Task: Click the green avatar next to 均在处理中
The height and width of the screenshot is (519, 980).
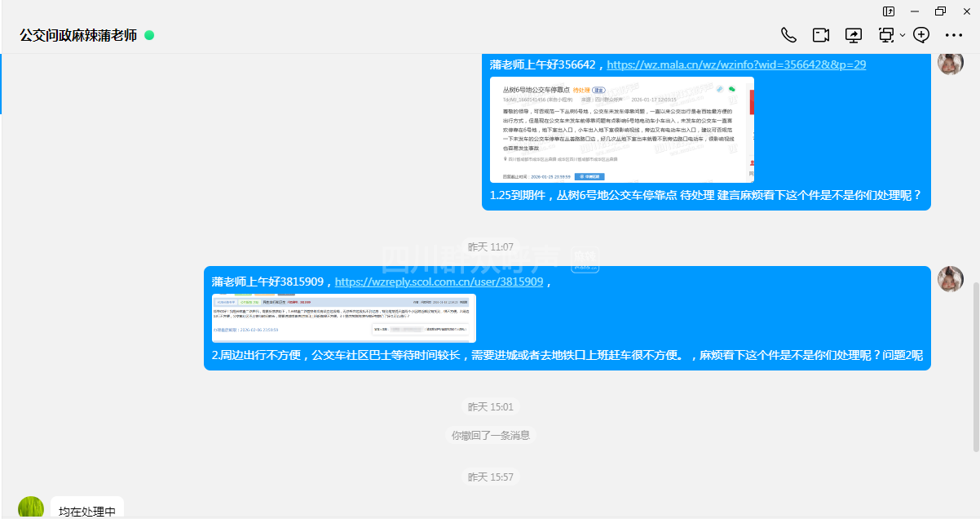Action: coord(31,508)
